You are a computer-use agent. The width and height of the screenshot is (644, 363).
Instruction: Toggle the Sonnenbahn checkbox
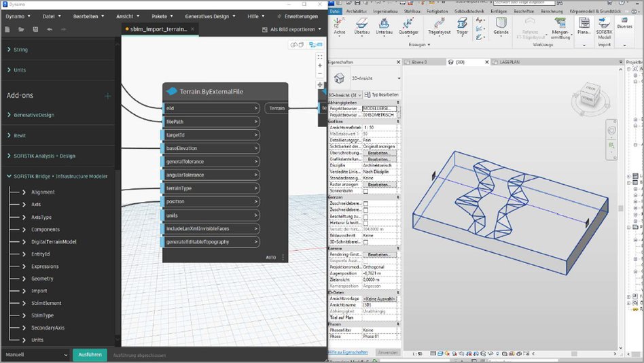tap(365, 191)
